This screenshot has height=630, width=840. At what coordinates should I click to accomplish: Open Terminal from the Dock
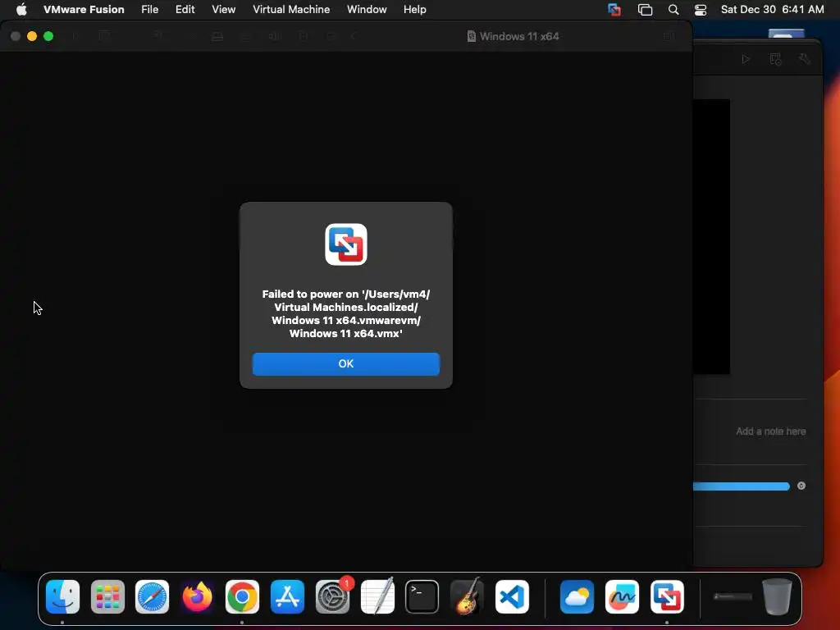pyautogui.click(x=422, y=596)
